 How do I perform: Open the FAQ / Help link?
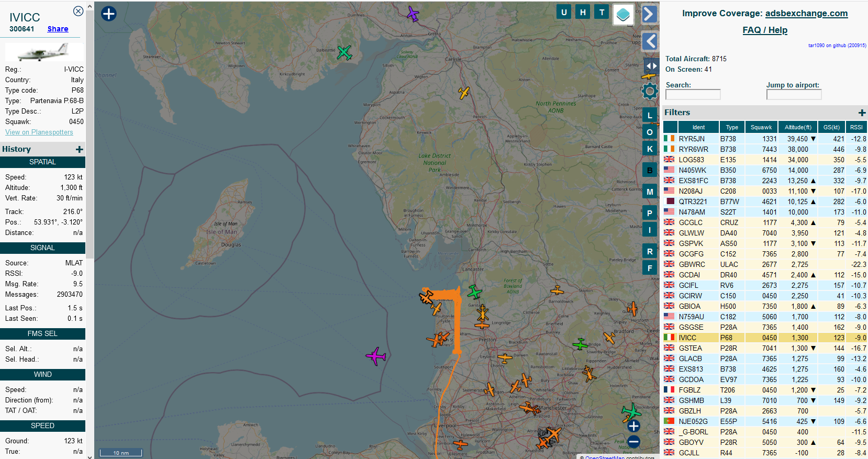[x=765, y=30]
